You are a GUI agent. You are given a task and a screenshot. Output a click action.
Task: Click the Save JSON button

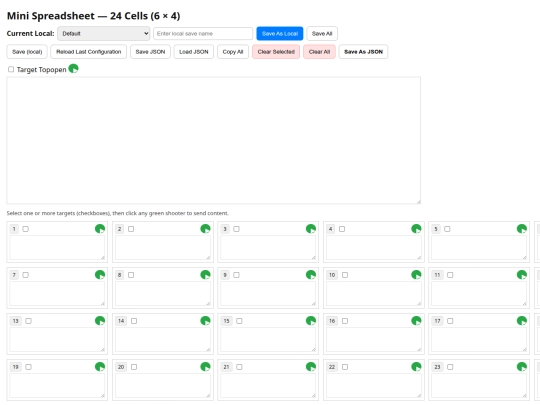pyautogui.click(x=150, y=52)
